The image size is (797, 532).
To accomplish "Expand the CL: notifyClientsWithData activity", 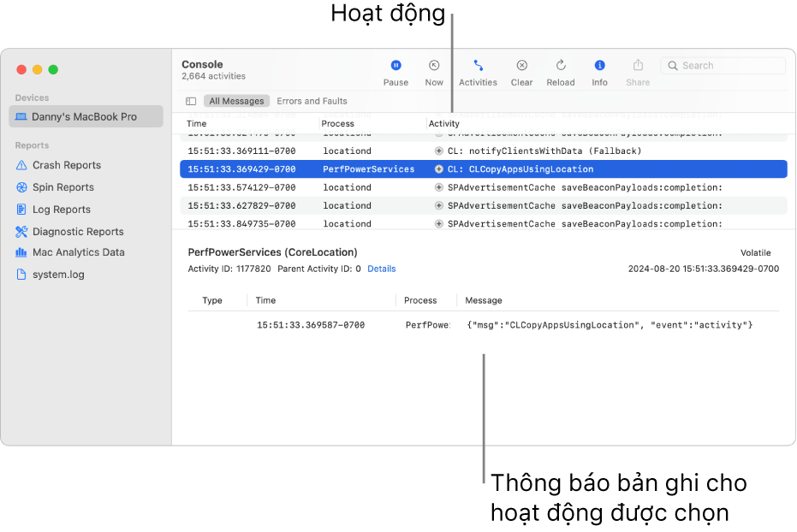I will tap(439, 151).
